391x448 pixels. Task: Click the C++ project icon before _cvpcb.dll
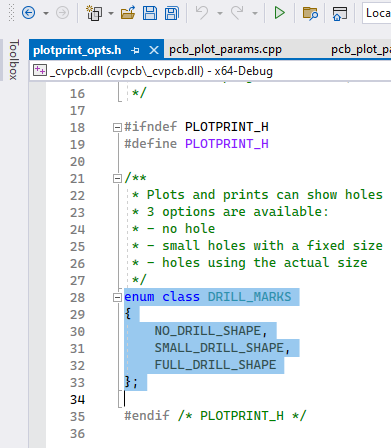[40, 70]
